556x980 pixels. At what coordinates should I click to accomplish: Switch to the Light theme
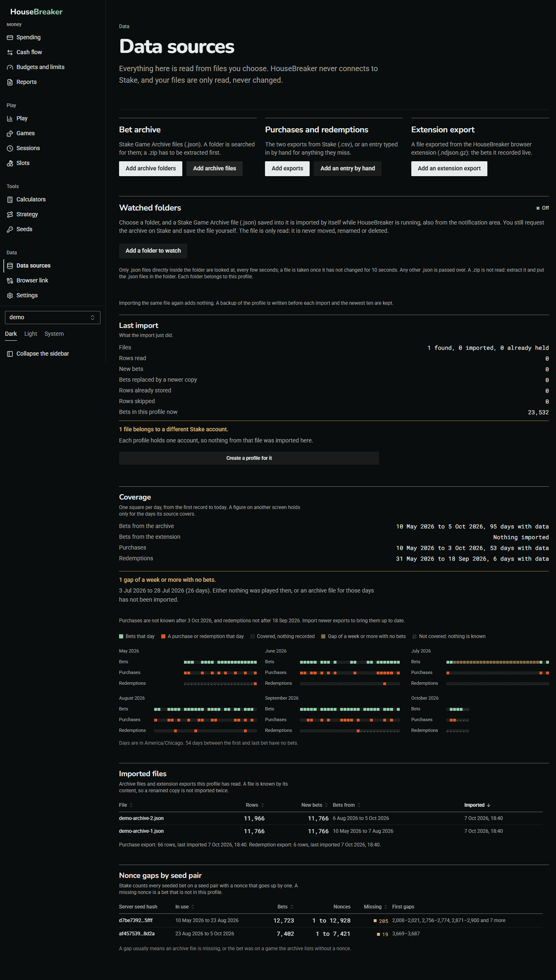[x=31, y=334]
